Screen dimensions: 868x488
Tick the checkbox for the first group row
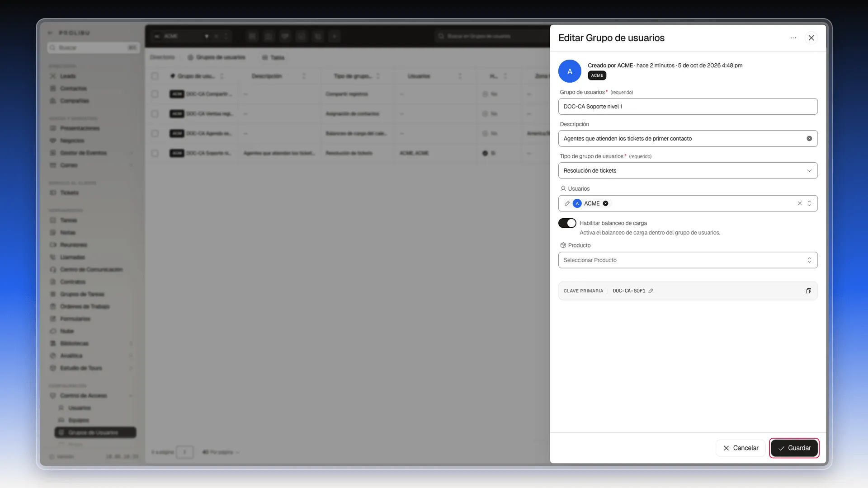click(x=155, y=94)
